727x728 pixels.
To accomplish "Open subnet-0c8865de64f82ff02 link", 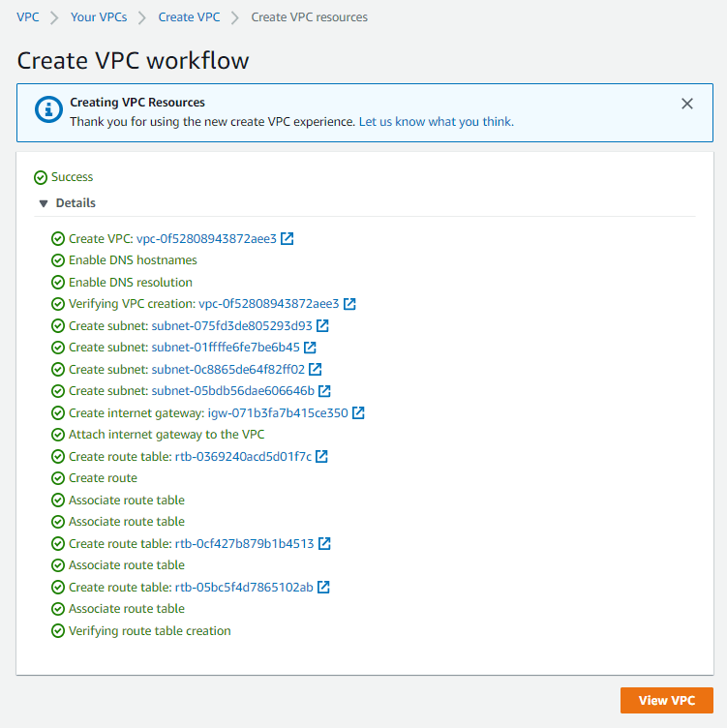I will click(228, 370).
